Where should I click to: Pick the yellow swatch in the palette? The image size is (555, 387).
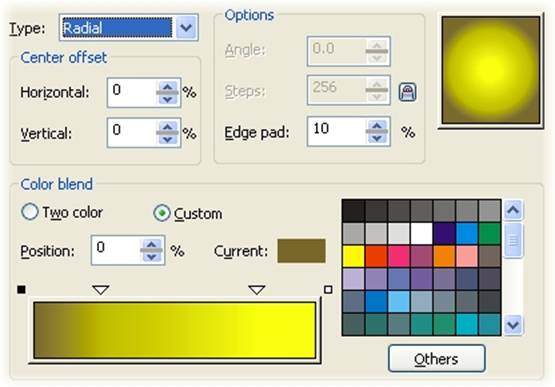[353, 256]
